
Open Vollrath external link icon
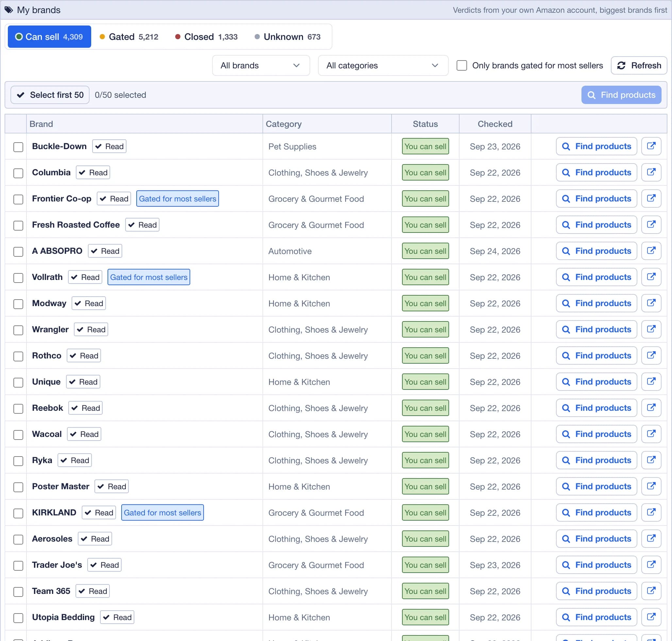pyautogui.click(x=651, y=277)
